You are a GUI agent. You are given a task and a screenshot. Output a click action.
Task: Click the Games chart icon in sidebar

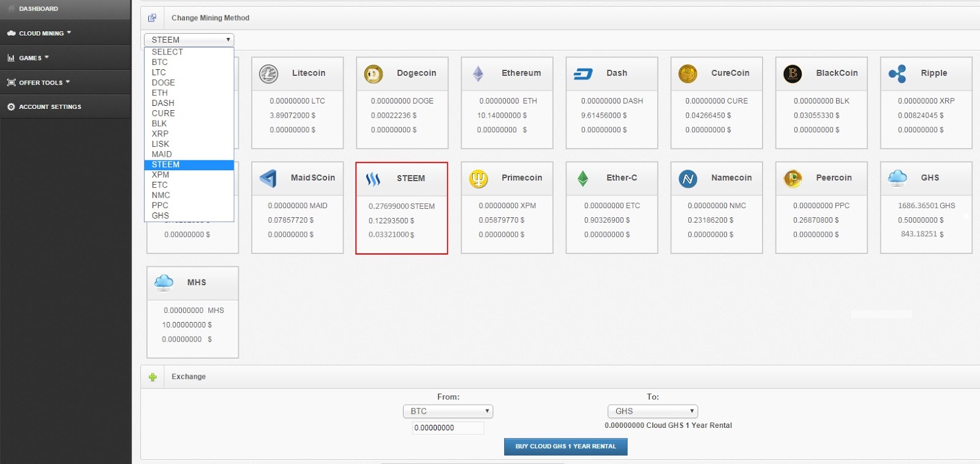(11, 58)
